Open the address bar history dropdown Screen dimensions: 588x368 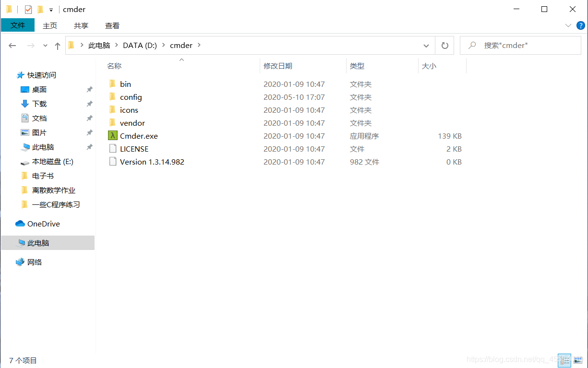(426, 46)
